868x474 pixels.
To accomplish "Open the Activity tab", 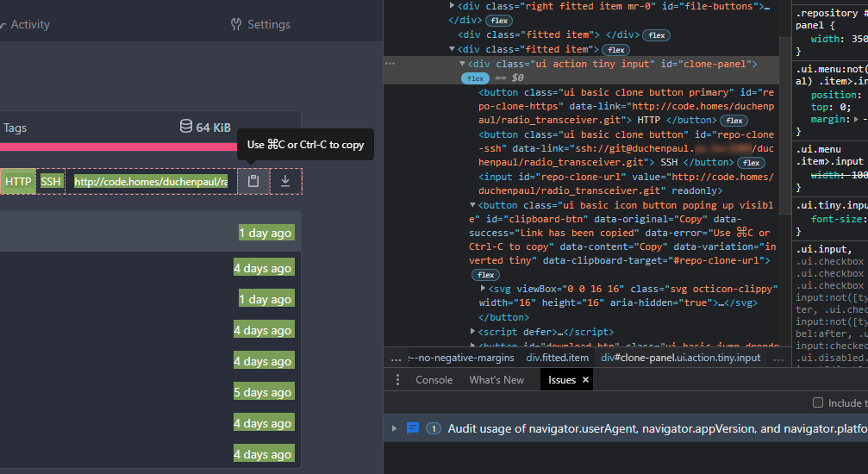I will click(25, 24).
